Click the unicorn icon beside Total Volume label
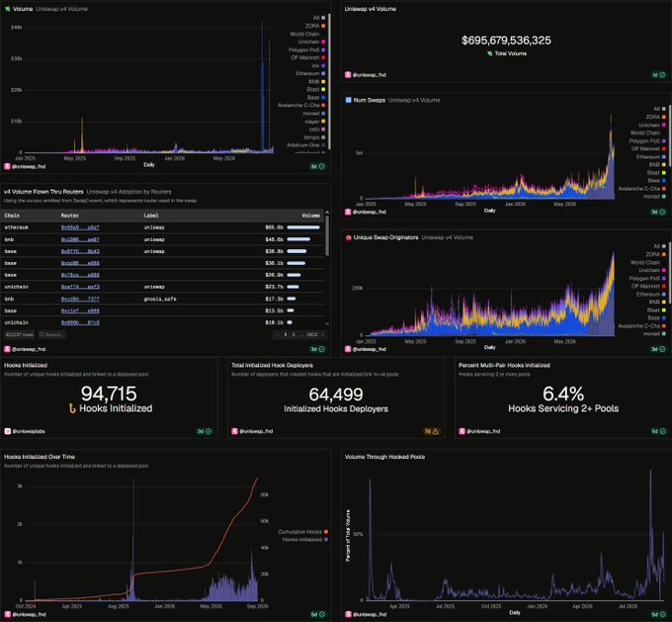 click(489, 53)
